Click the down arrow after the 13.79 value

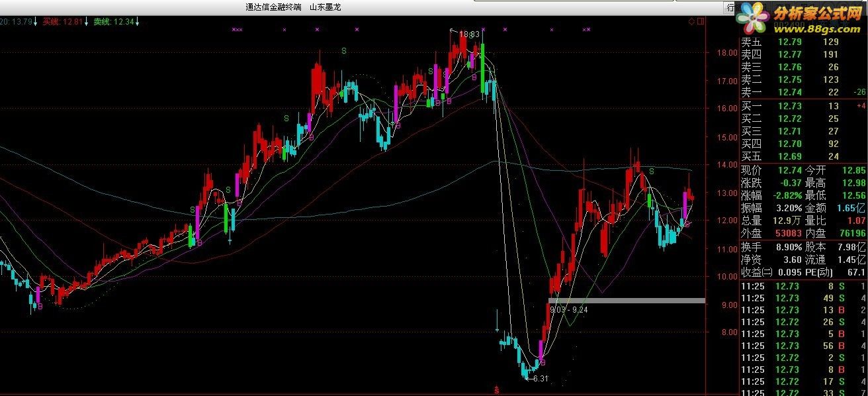pyautogui.click(x=36, y=22)
